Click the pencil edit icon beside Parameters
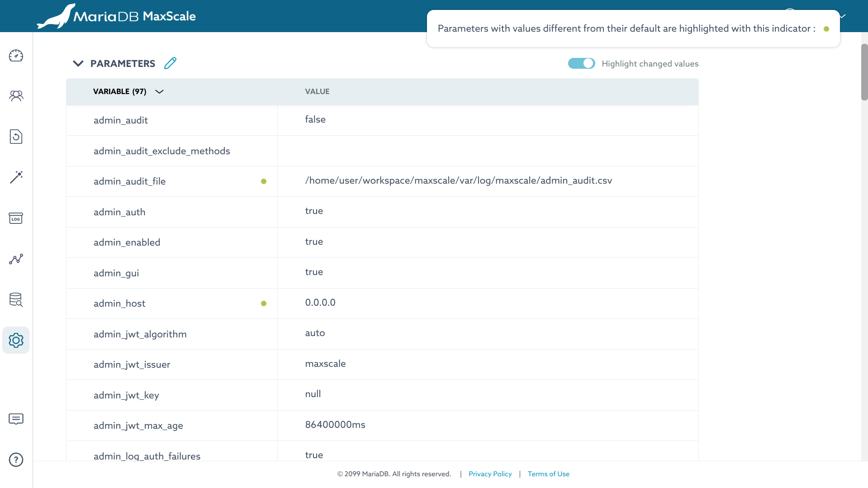 [170, 63]
